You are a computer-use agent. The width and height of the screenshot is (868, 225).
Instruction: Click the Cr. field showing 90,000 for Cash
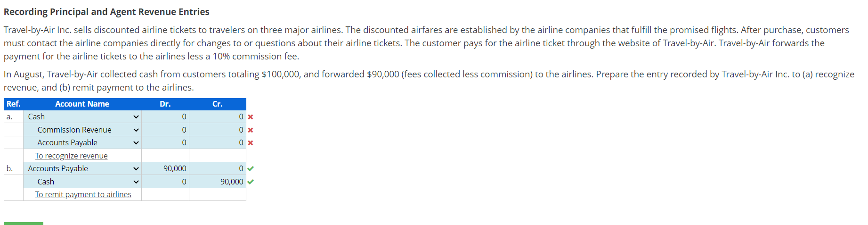point(218,182)
